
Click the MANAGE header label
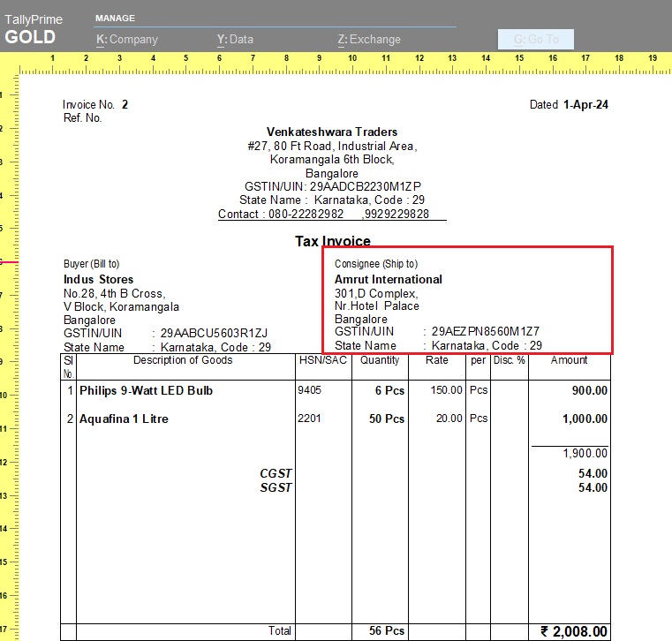coord(116,18)
